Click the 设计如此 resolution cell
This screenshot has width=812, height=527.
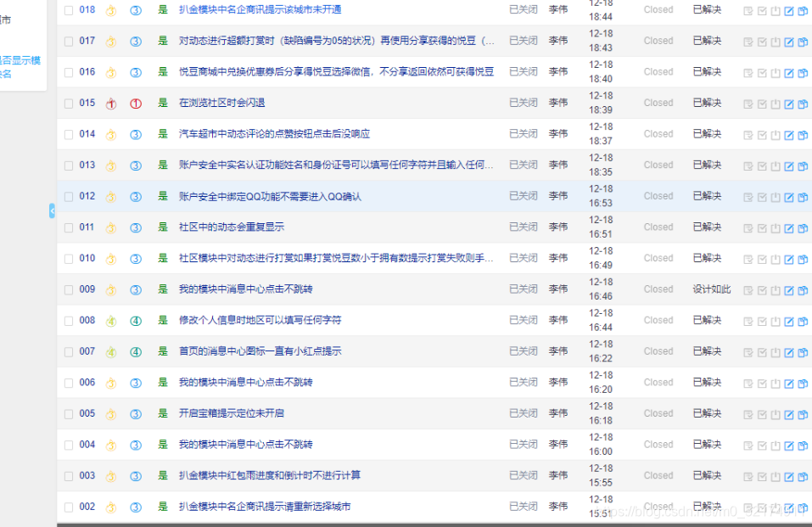pyautogui.click(x=712, y=289)
